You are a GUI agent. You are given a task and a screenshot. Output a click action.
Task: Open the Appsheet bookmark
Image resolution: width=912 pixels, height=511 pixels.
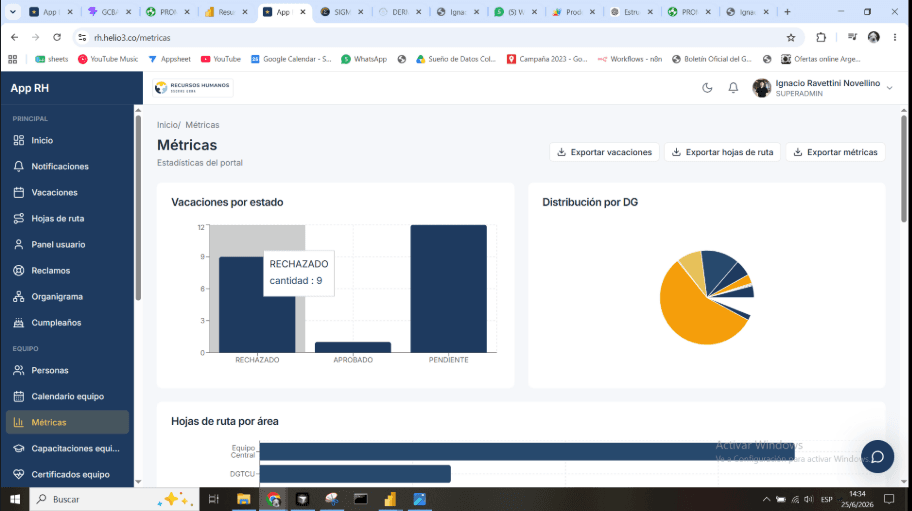[x=169, y=59]
